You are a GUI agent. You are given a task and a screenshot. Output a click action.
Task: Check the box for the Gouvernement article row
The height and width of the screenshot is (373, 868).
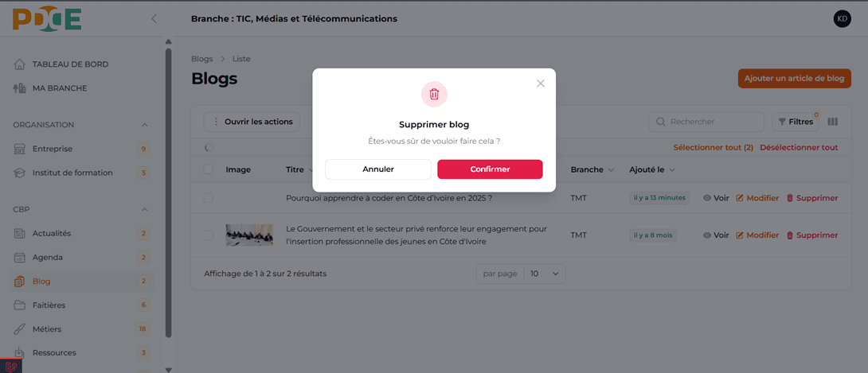pos(209,235)
